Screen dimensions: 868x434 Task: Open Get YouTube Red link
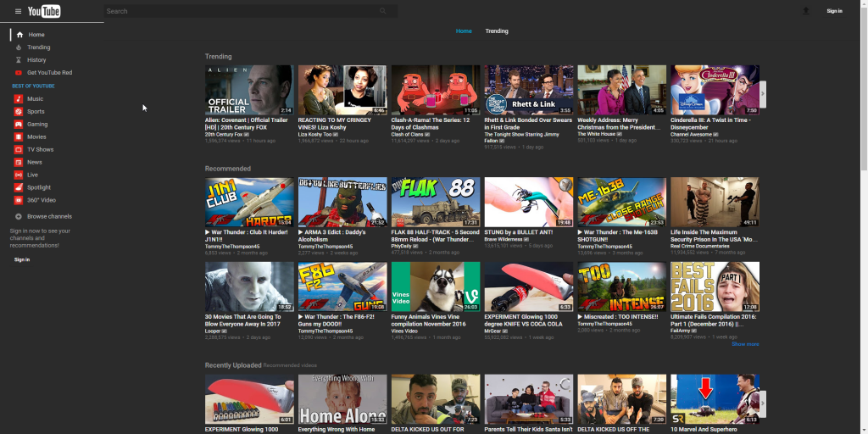pos(49,73)
